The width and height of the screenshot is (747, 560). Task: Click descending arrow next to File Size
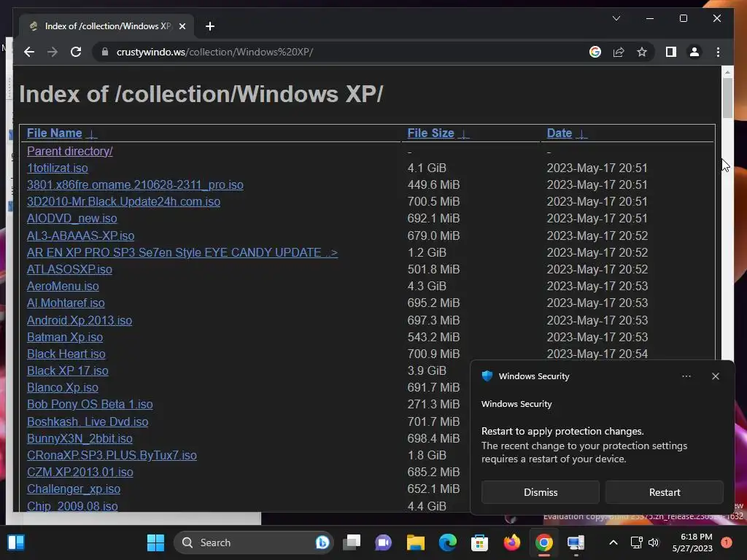coord(463,134)
